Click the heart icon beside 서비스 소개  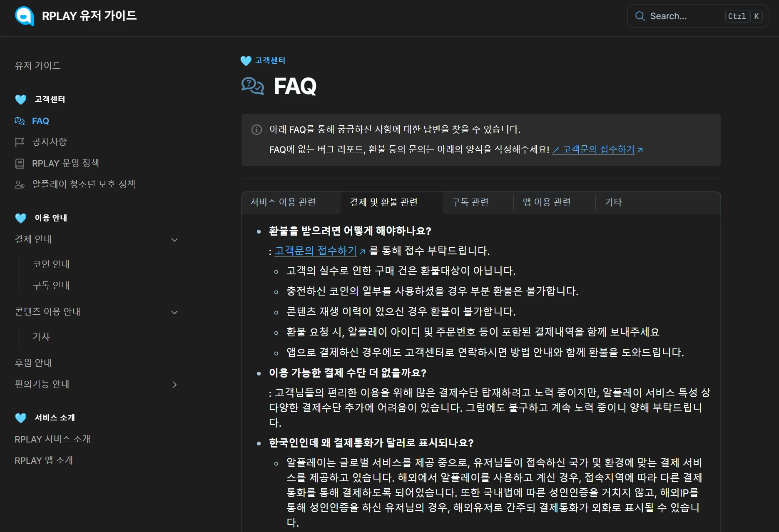(21, 418)
